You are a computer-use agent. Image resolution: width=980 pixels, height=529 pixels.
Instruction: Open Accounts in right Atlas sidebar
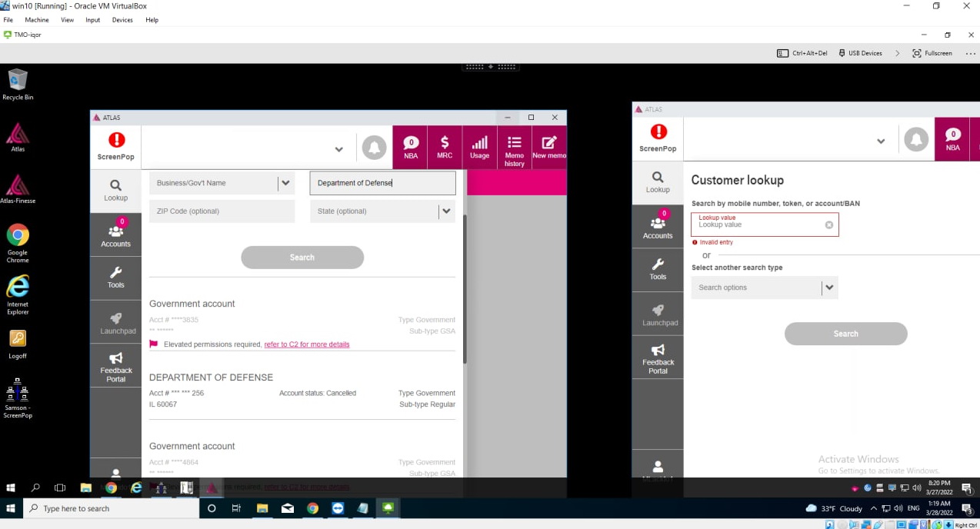pyautogui.click(x=658, y=226)
